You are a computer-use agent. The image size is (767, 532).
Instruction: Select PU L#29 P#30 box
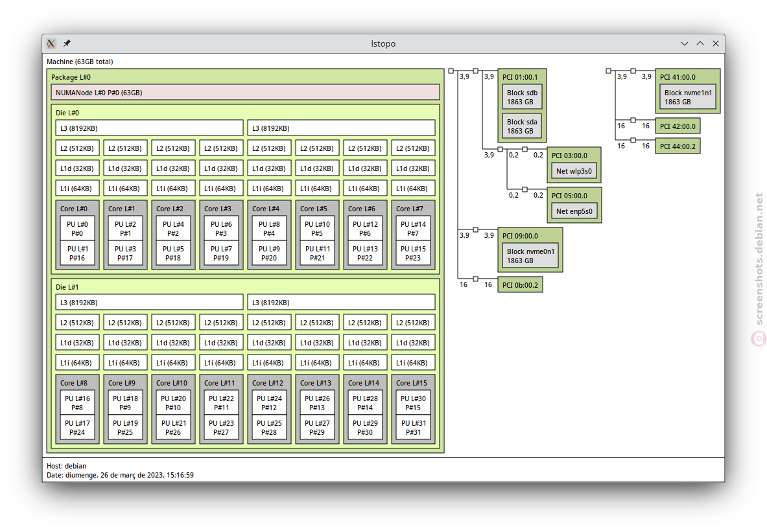365,428
